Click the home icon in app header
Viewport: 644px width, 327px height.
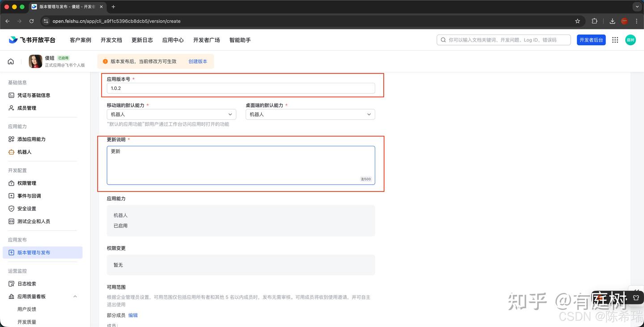11,61
